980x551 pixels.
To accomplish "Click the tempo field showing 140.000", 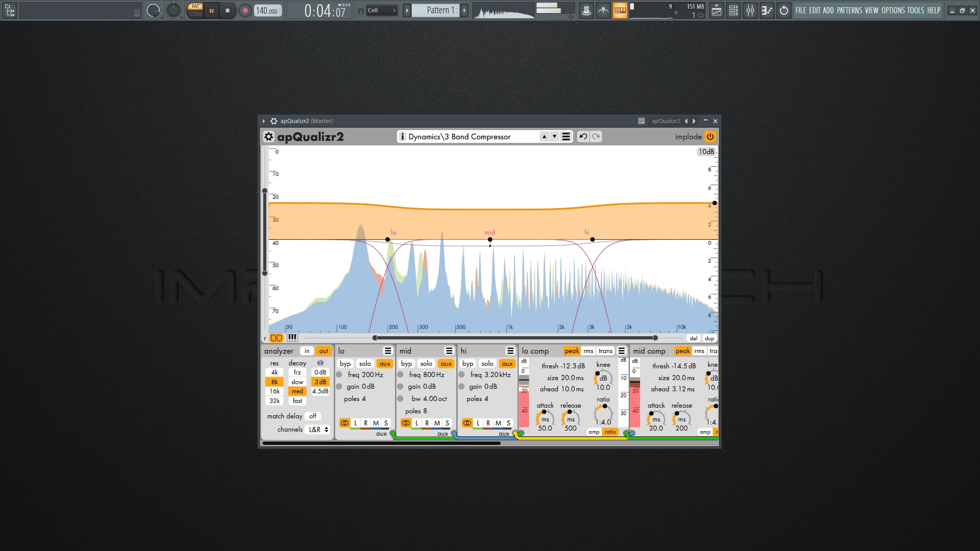I will point(268,10).
